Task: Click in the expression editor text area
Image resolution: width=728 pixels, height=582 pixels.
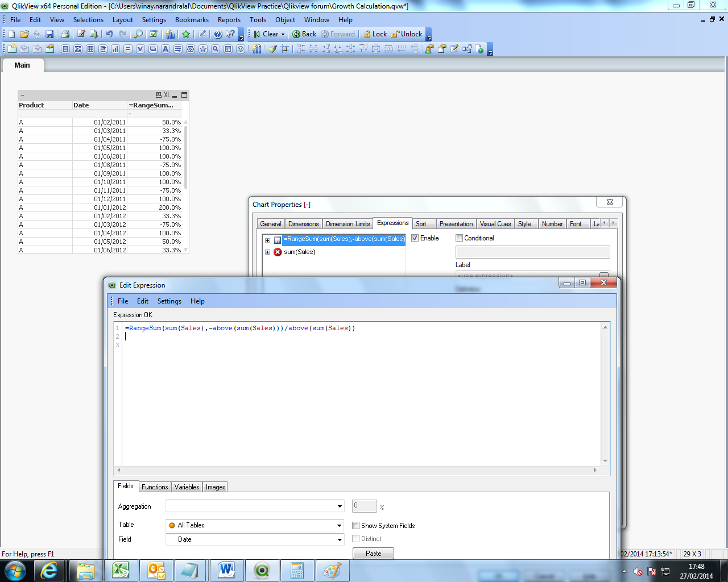Action: coord(362,395)
